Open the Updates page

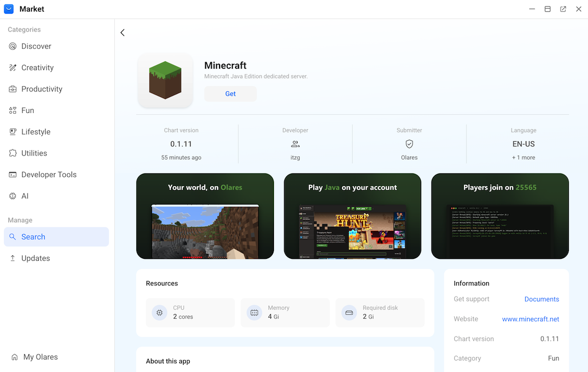coord(35,258)
